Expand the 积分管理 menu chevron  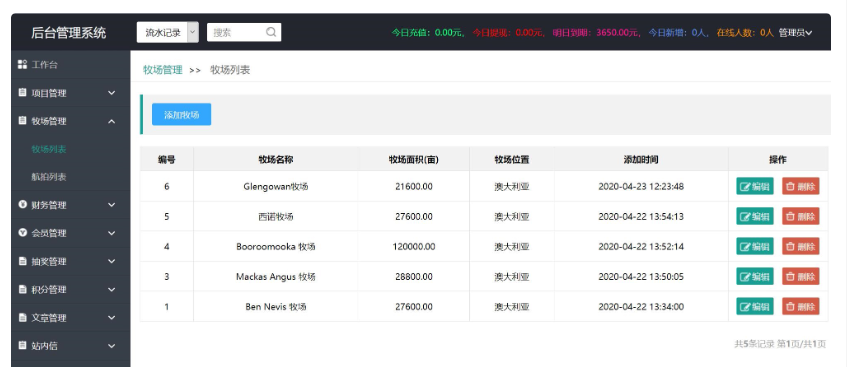pos(111,290)
